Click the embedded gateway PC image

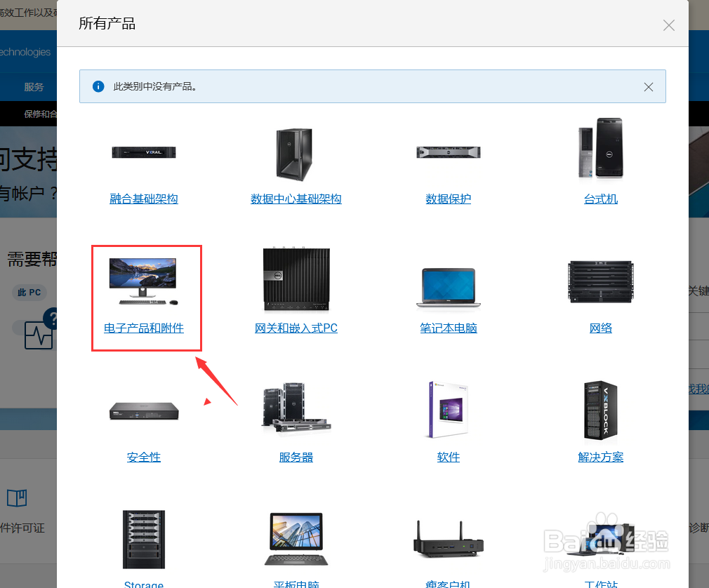[x=296, y=279]
